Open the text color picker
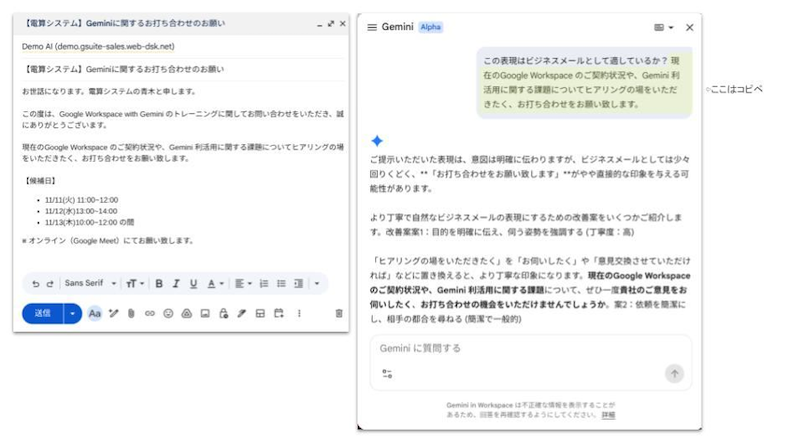 [215, 284]
